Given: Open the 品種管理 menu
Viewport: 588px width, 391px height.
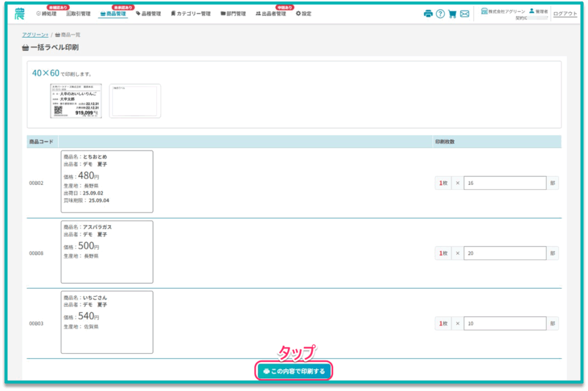Looking at the screenshot, I should coord(148,14).
